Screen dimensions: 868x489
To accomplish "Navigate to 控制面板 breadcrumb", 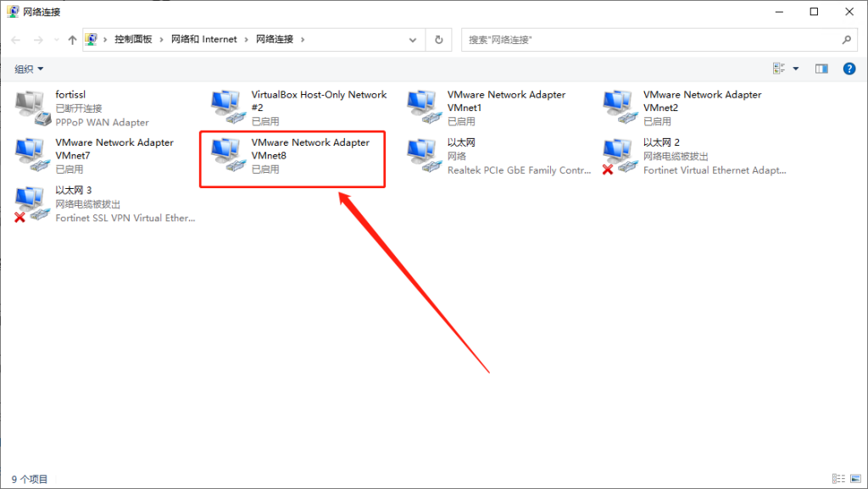I will 133,39.
